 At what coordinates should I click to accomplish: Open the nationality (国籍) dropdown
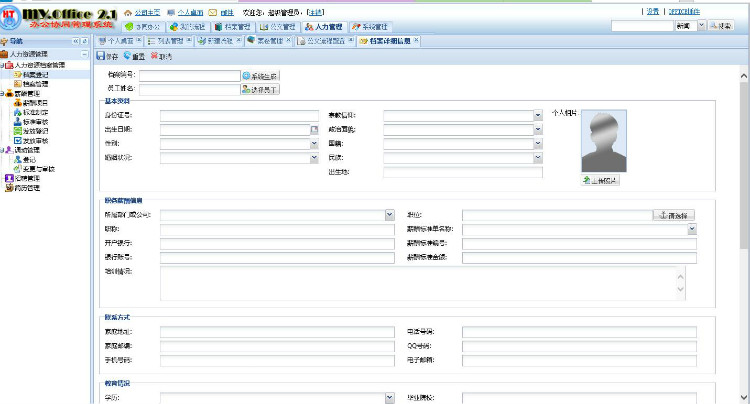click(538, 143)
